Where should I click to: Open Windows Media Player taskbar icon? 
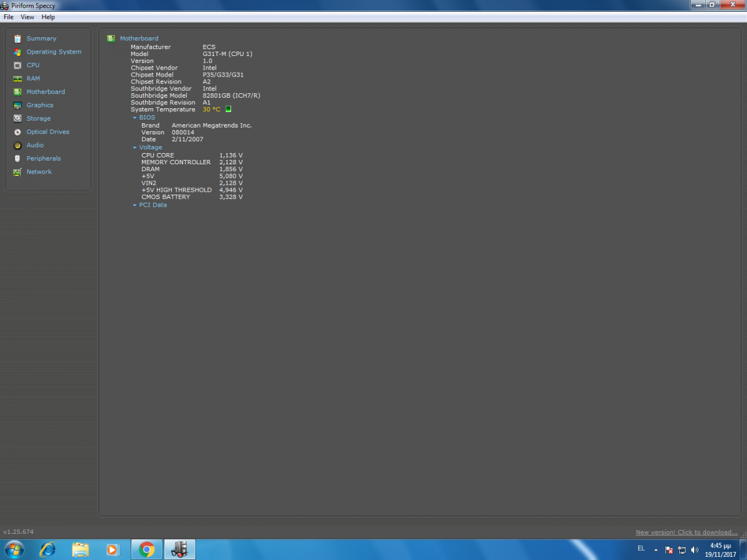click(x=113, y=549)
